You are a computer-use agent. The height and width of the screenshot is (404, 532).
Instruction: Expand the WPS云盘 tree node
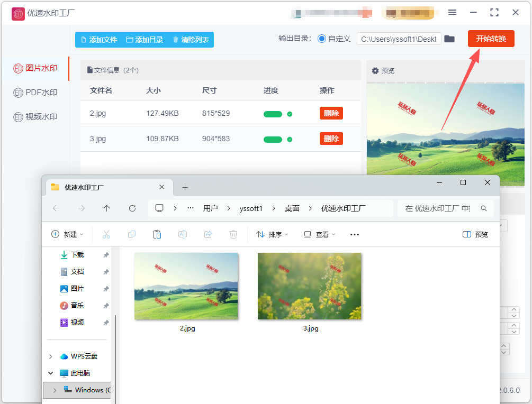[x=51, y=356]
